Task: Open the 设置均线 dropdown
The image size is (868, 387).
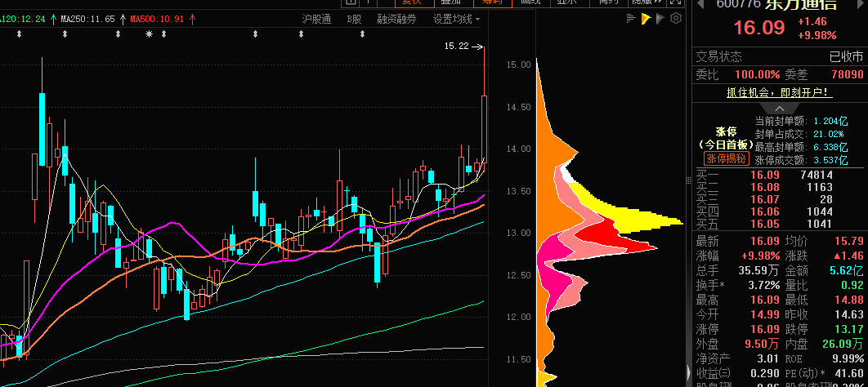Action: point(457,20)
